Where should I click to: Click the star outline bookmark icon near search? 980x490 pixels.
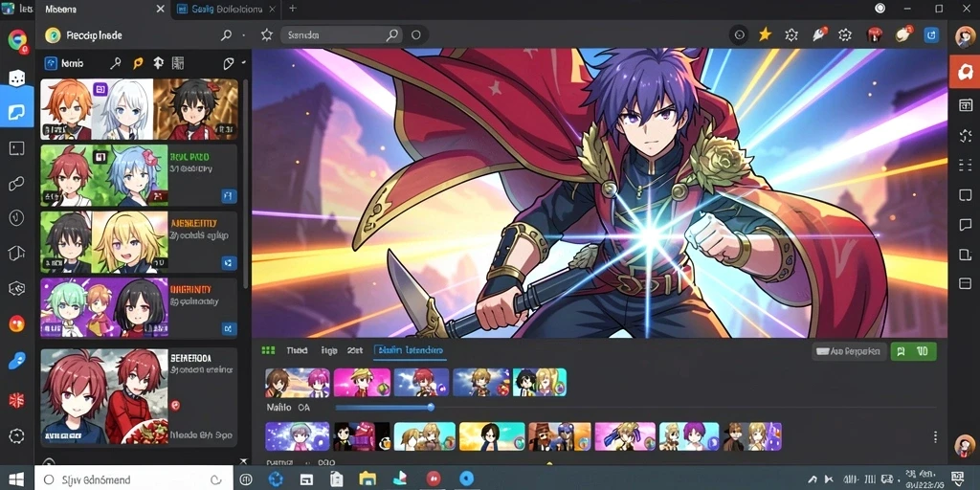pyautogui.click(x=267, y=35)
